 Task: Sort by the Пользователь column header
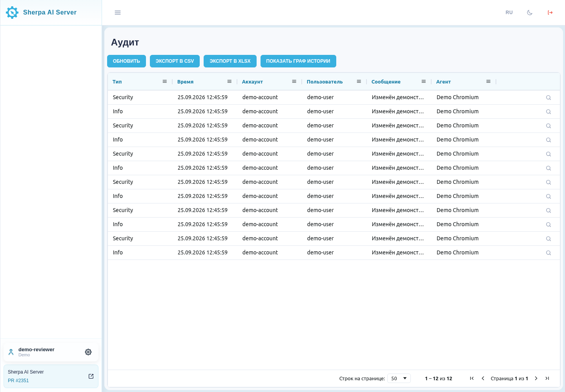324,82
